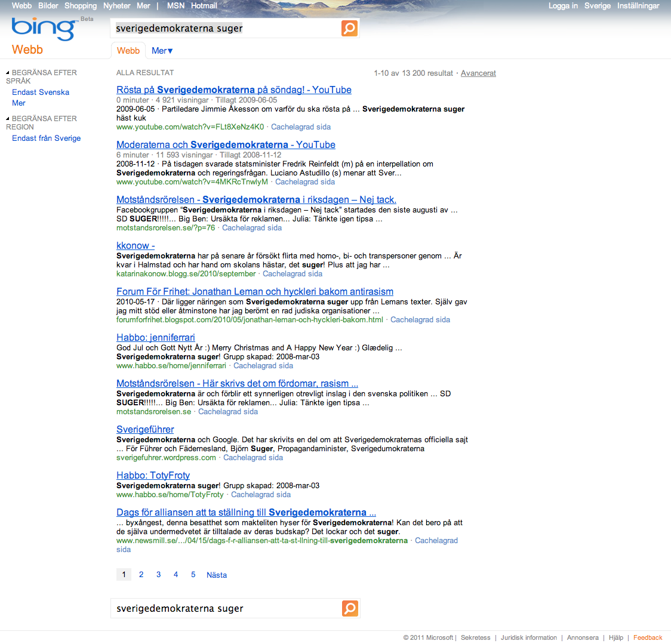Open the Hjälp footer link
This screenshot has width=671, height=644.
point(616,637)
